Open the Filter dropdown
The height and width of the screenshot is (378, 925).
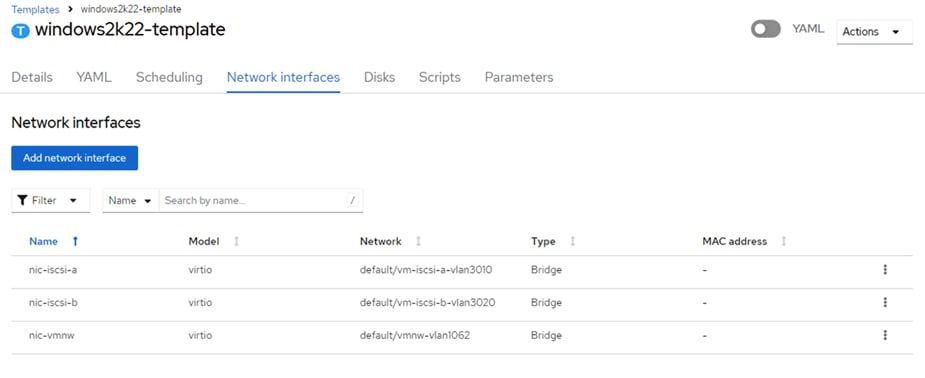pos(51,200)
